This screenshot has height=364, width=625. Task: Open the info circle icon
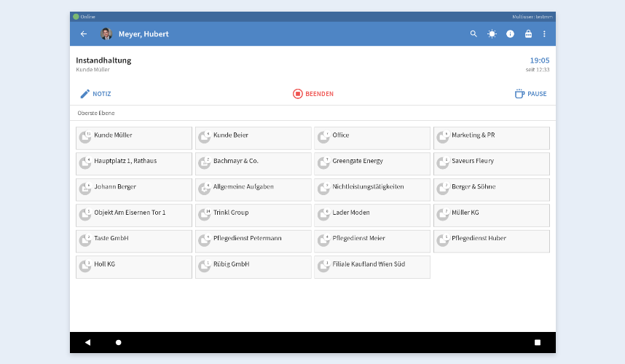point(510,34)
